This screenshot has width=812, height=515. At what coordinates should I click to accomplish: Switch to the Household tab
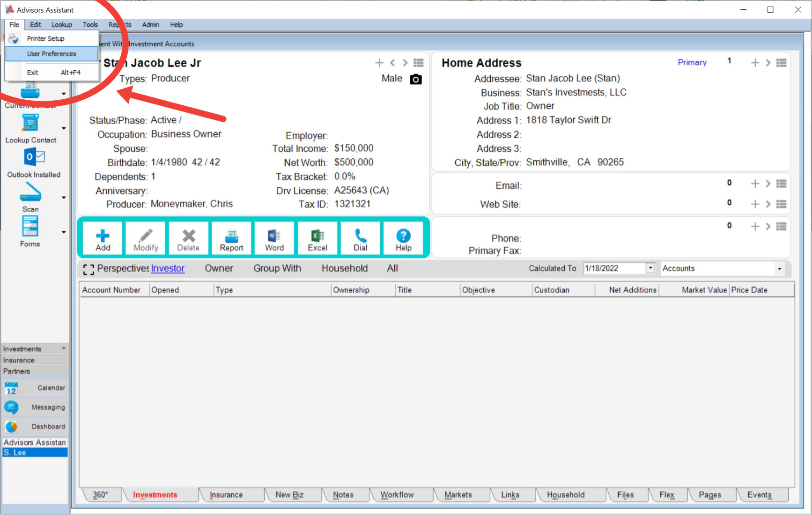pyautogui.click(x=566, y=495)
